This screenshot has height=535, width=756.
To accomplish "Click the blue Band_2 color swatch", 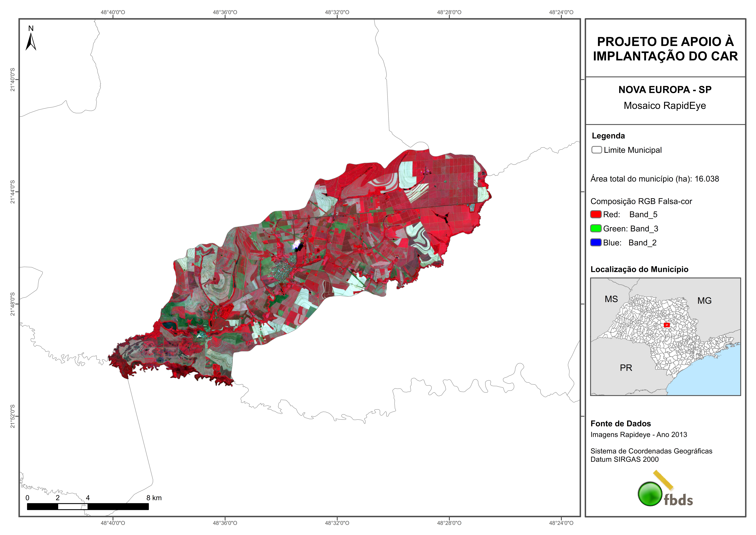I will (596, 243).
